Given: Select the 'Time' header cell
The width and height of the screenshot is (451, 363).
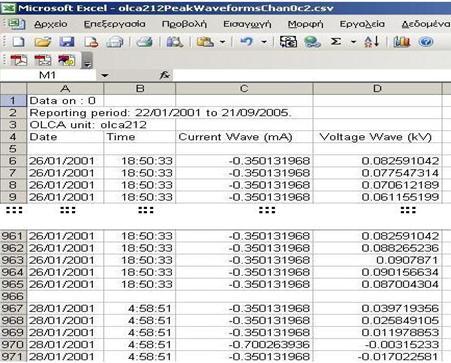Looking at the screenshot, I should (x=140, y=137).
